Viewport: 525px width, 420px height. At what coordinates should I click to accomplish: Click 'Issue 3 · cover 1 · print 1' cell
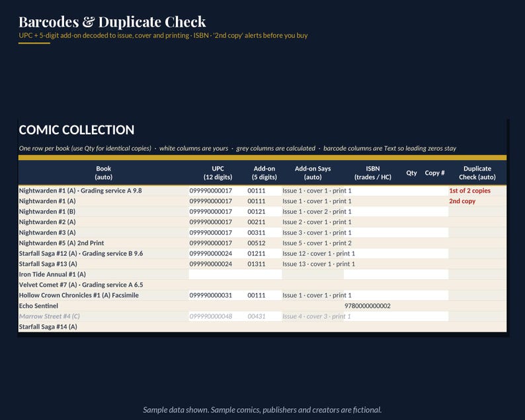pos(313,232)
